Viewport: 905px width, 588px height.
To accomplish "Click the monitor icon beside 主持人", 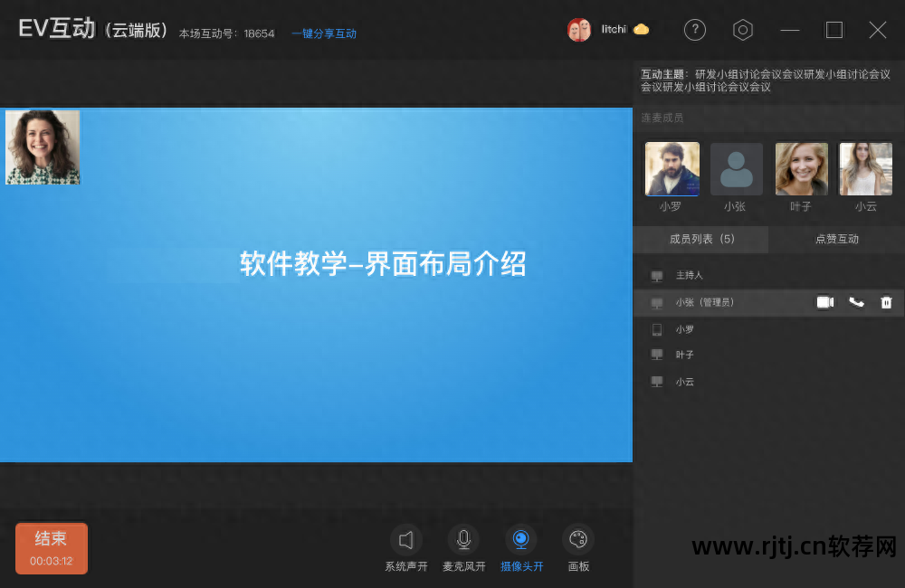I will pos(655,275).
